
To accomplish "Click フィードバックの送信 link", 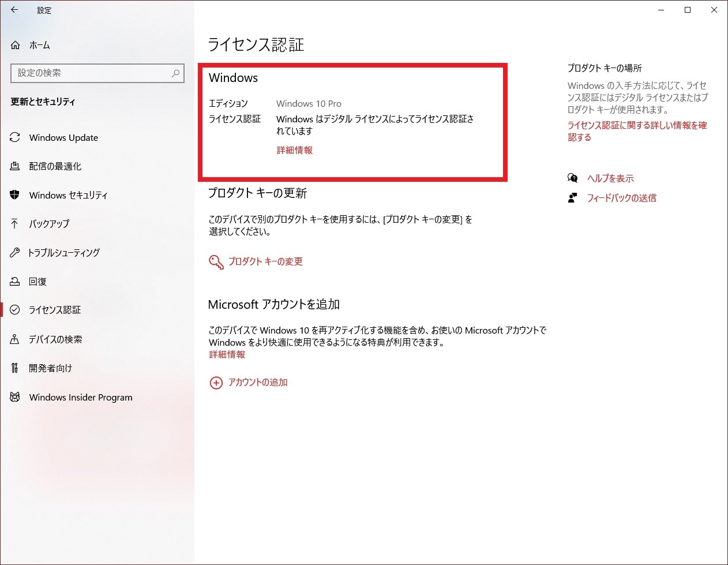I will (621, 198).
